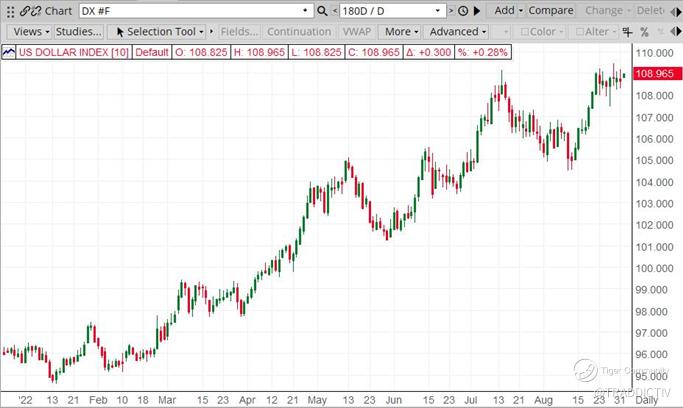683x408 pixels.
Task: Click the Chart panel title label
Action: (x=58, y=11)
